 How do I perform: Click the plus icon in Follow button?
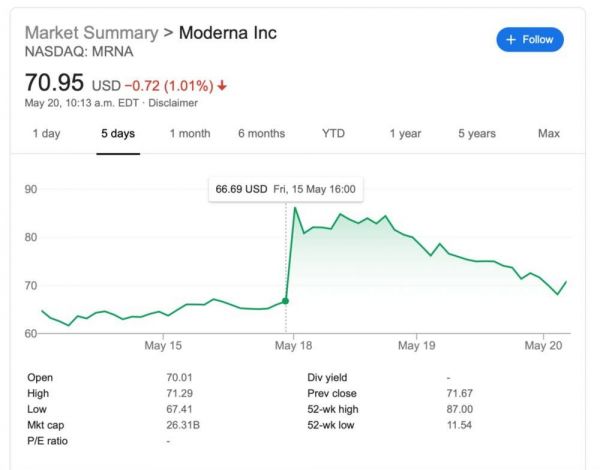(511, 39)
